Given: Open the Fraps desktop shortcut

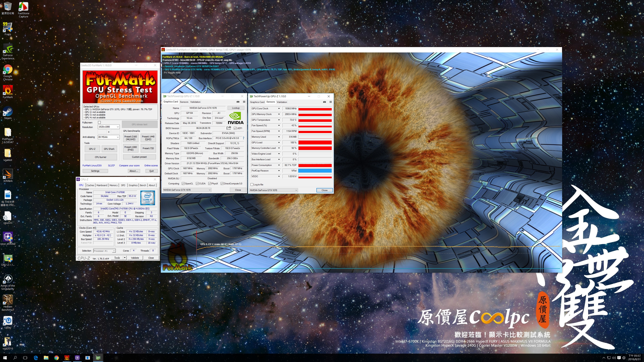Looking at the screenshot, I should 8,28.
